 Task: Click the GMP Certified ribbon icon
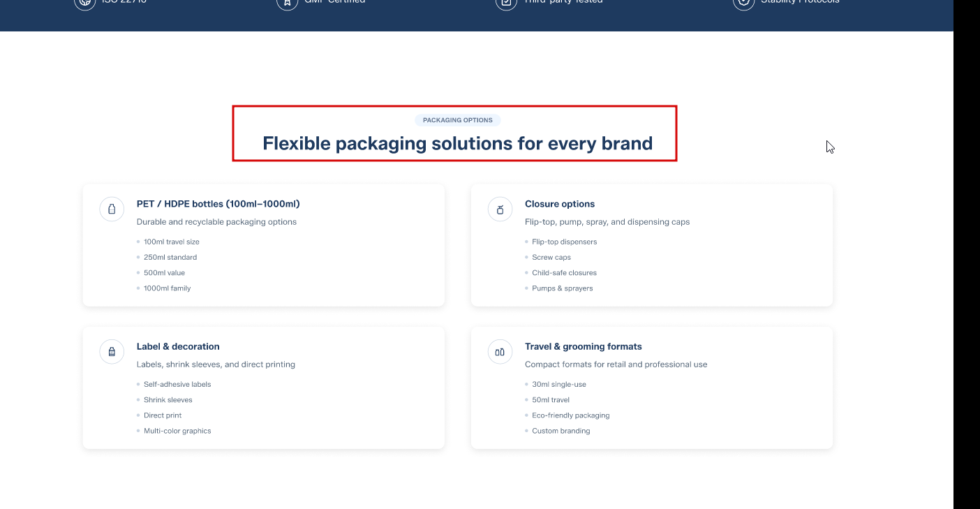(287, 2)
